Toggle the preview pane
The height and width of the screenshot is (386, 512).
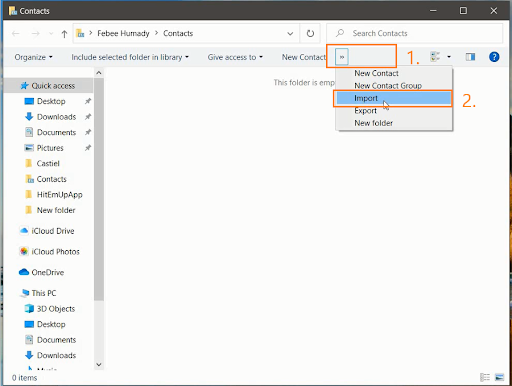click(470, 57)
